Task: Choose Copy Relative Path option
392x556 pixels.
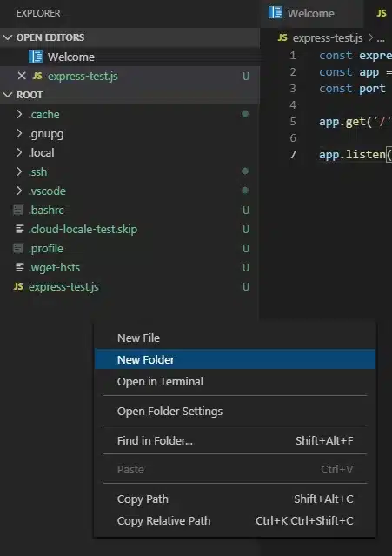Action: point(235,520)
